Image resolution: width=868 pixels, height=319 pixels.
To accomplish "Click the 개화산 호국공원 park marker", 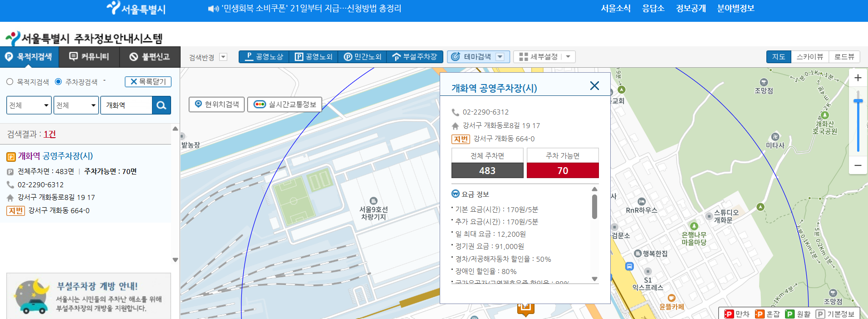I will point(825,115).
